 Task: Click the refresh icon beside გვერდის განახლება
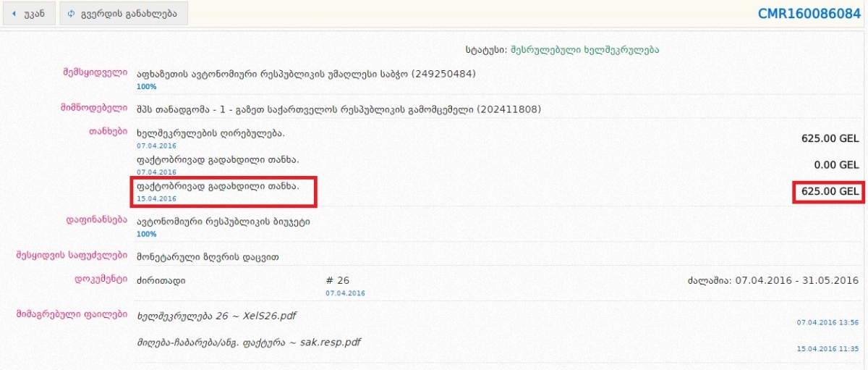click(71, 14)
